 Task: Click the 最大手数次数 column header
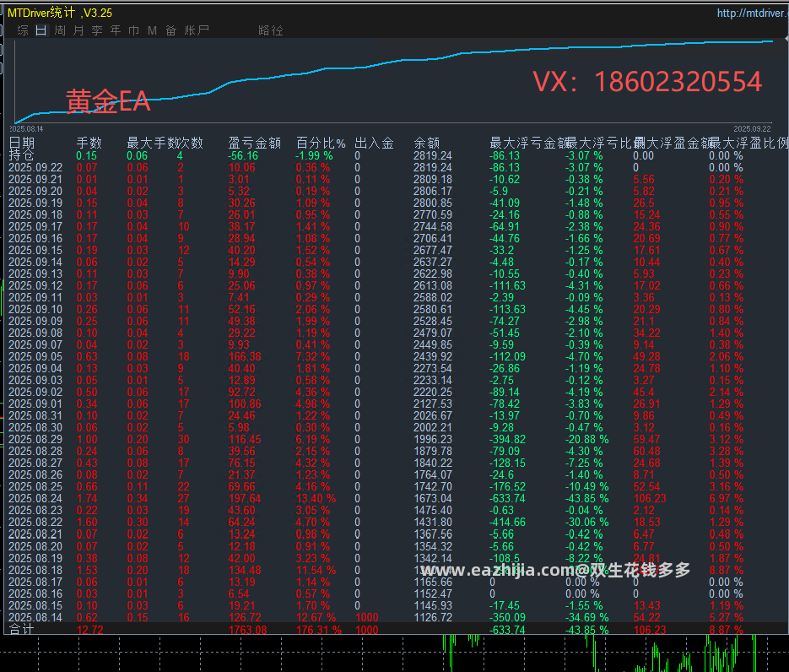tap(165, 143)
